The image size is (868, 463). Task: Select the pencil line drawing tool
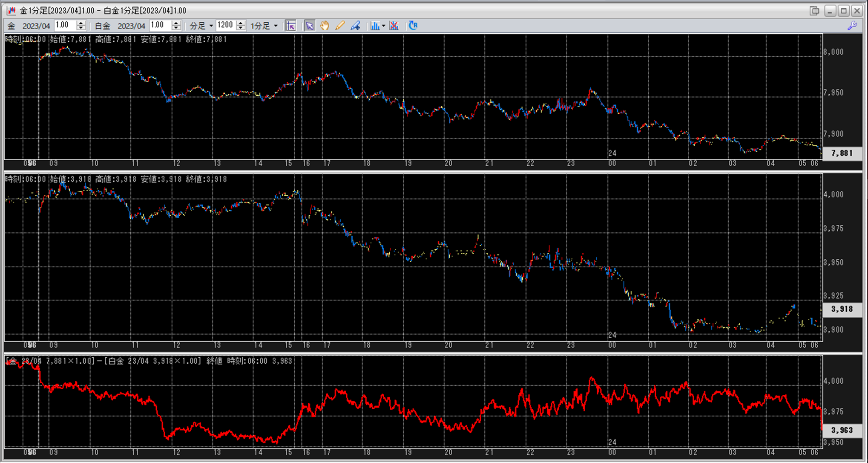[x=339, y=26]
